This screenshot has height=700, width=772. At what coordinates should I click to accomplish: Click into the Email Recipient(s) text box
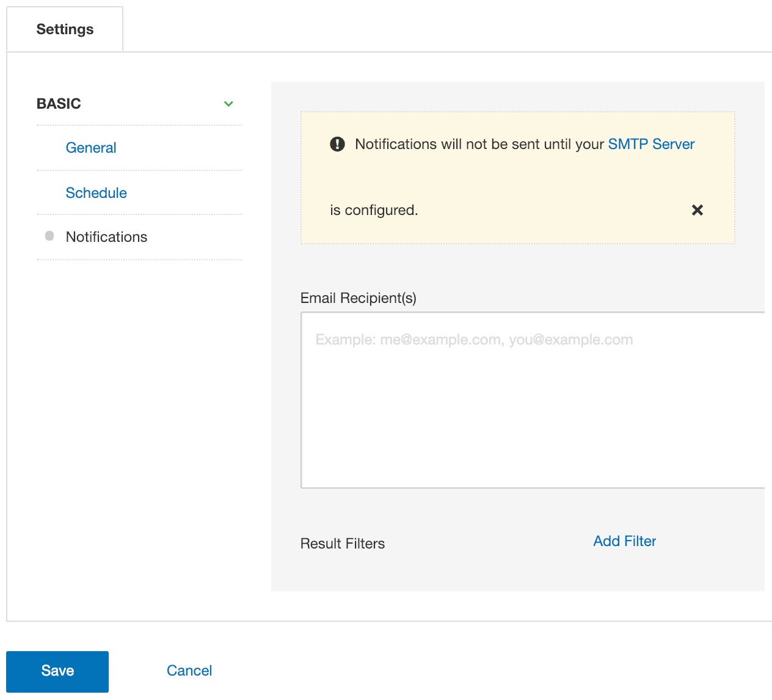(x=533, y=400)
